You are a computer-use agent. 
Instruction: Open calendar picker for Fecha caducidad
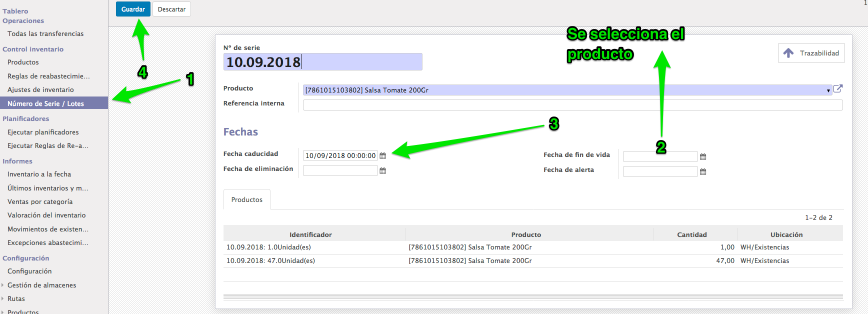tap(383, 156)
